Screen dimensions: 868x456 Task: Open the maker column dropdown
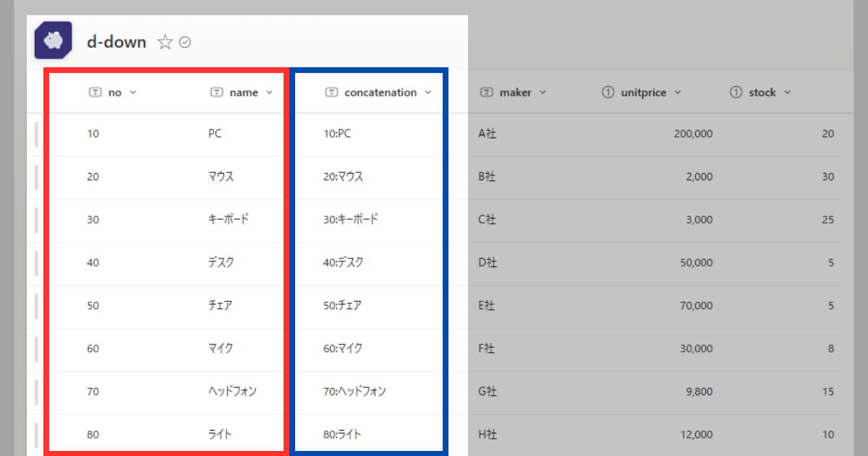[x=544, y=92]
